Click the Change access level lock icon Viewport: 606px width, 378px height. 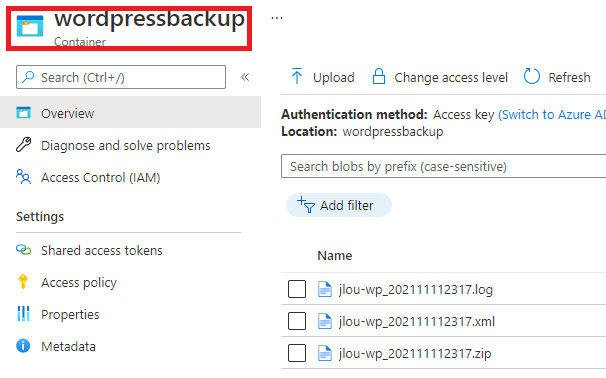(378, 76)
